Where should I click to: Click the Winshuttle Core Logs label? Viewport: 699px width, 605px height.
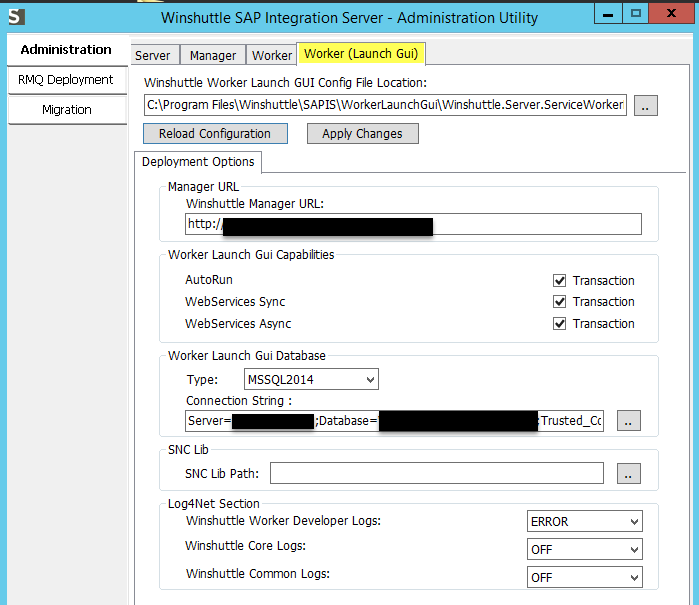coord(245,546)
